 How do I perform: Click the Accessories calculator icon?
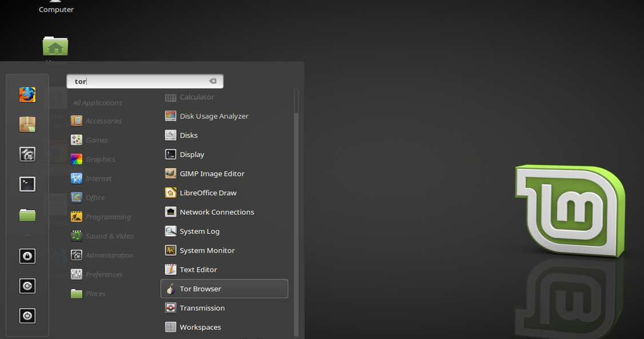(x=77, y=121)
